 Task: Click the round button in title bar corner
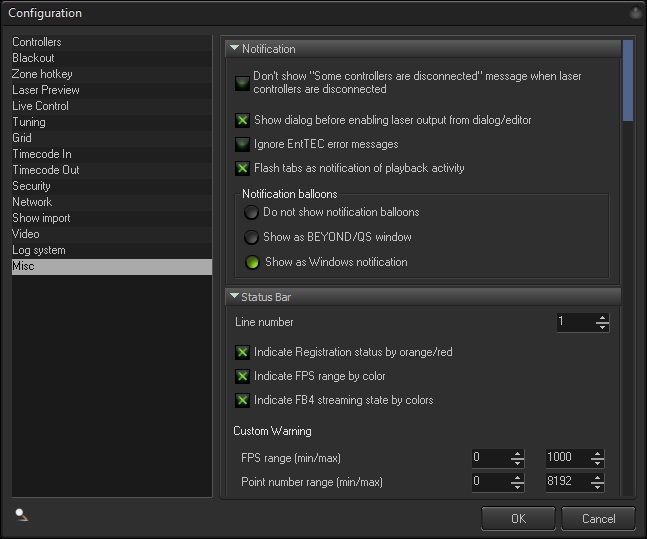tap(635, 13)
